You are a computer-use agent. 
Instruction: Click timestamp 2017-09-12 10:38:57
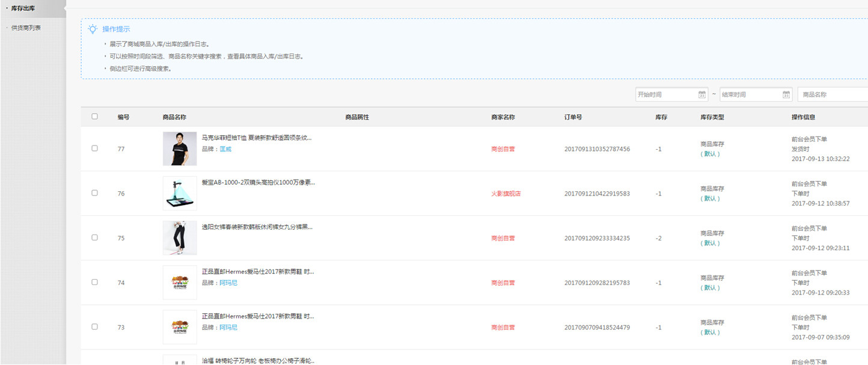click(821, 203)
